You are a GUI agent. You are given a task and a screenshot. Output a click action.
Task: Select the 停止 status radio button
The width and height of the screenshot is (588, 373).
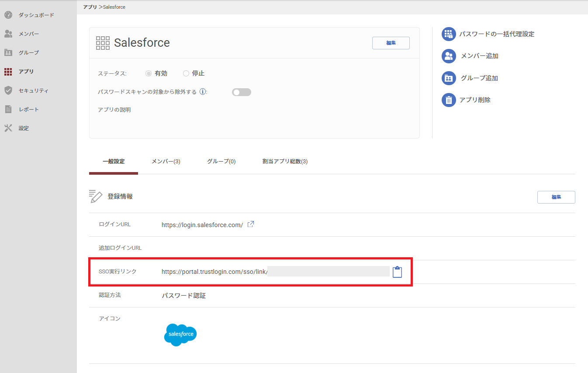coord(186,73)
